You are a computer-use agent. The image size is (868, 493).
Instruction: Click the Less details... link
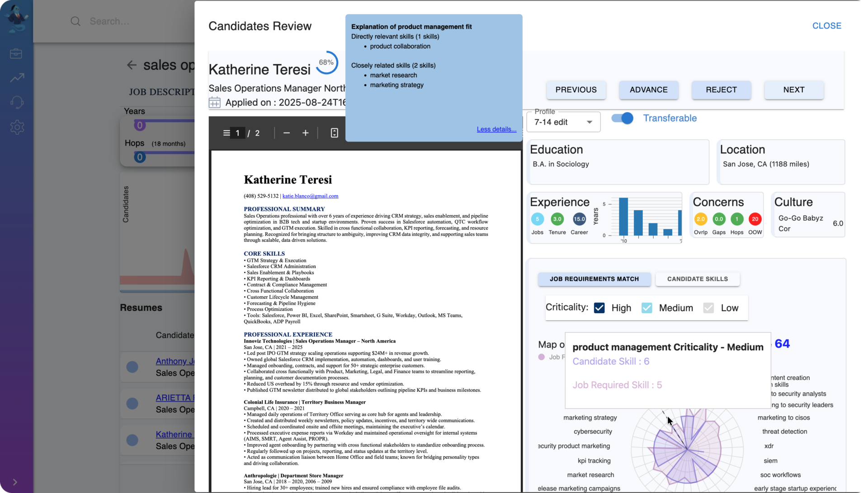(x=496, y=129)
